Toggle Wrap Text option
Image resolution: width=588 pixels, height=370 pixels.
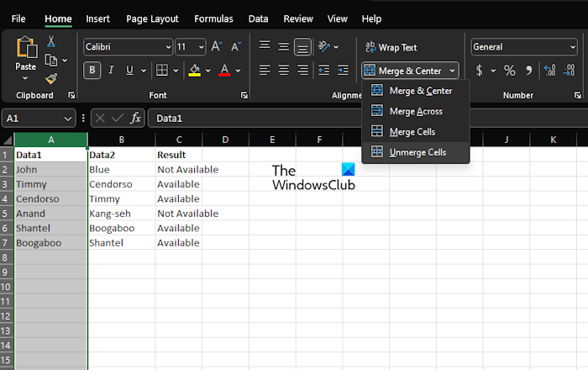390,47
